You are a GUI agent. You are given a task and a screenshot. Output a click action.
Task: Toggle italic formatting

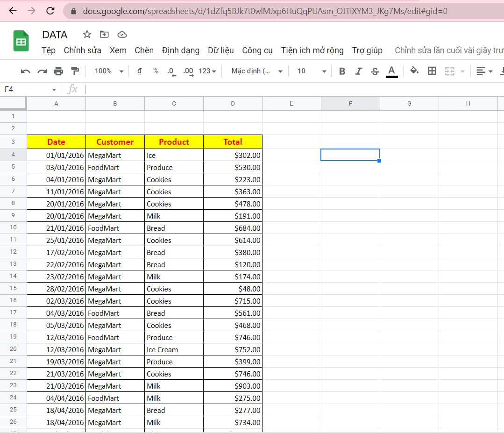[358, 71]
